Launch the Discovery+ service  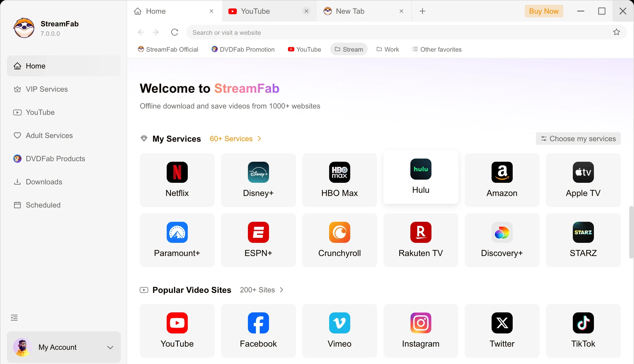[502, 240]
